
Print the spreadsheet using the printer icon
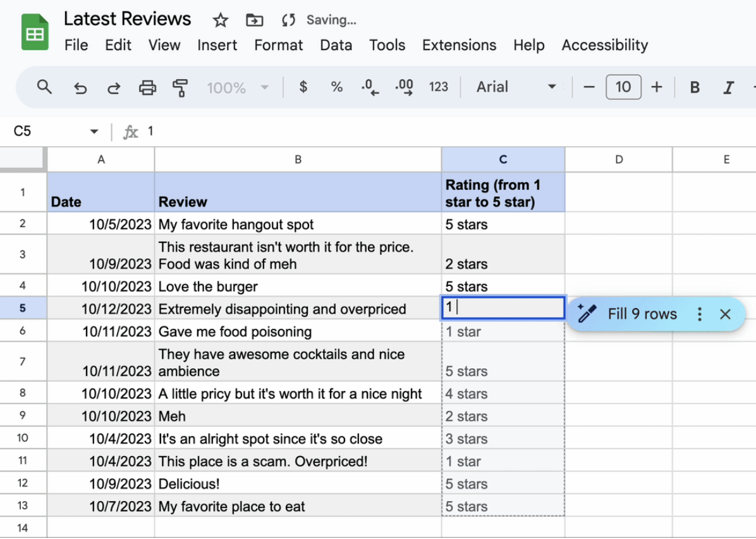pyautogui.click(x=147, y=87)
